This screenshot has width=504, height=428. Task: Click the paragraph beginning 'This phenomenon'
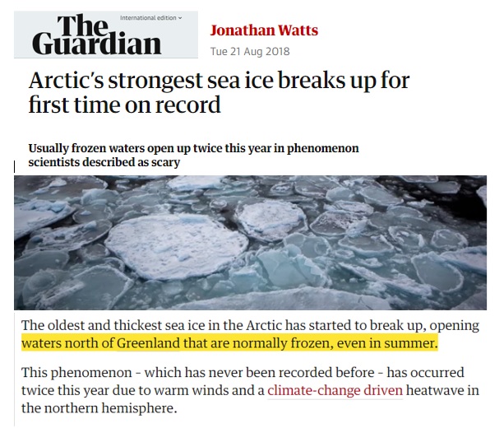[251, 390]
